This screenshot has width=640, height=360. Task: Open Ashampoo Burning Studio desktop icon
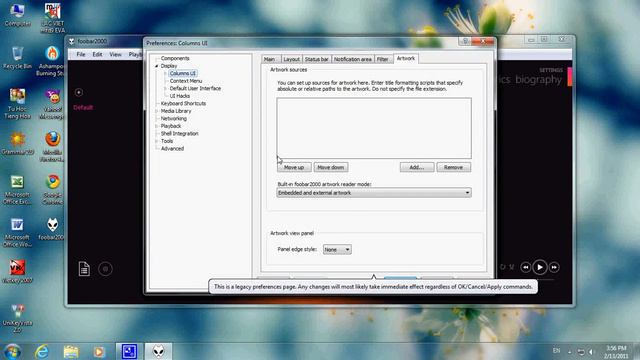tap(52, 61)
